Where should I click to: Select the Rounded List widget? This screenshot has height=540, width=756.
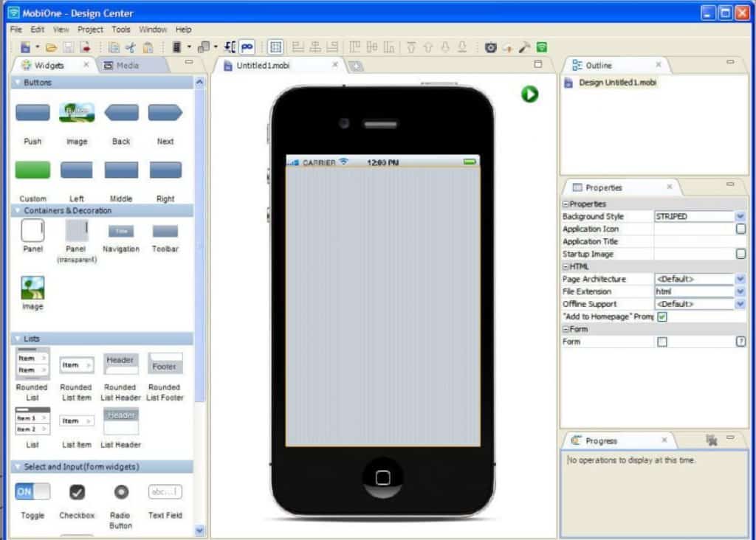pos(32,364)
